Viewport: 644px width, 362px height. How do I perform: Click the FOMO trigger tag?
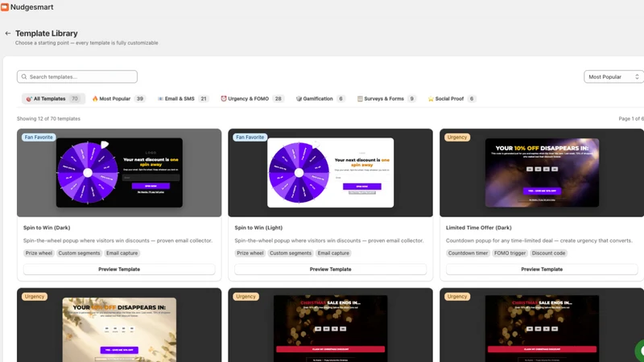point(510,253)
